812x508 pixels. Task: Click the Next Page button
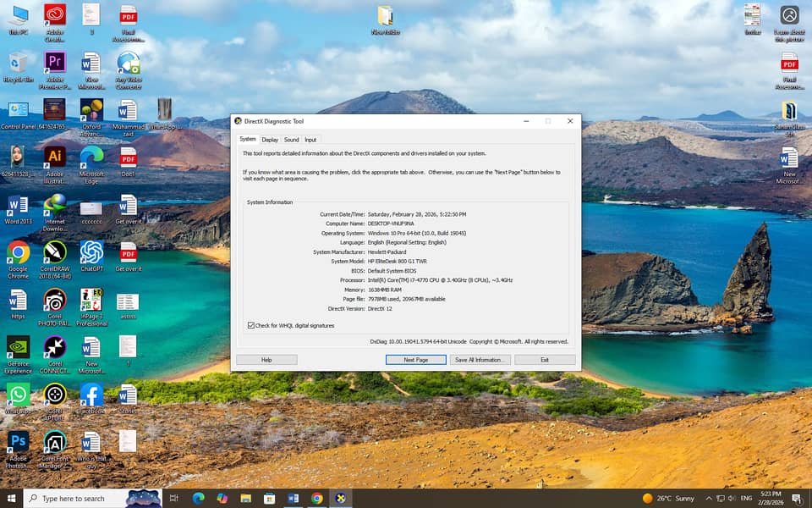pyautogui.click(x=415, y=359)
